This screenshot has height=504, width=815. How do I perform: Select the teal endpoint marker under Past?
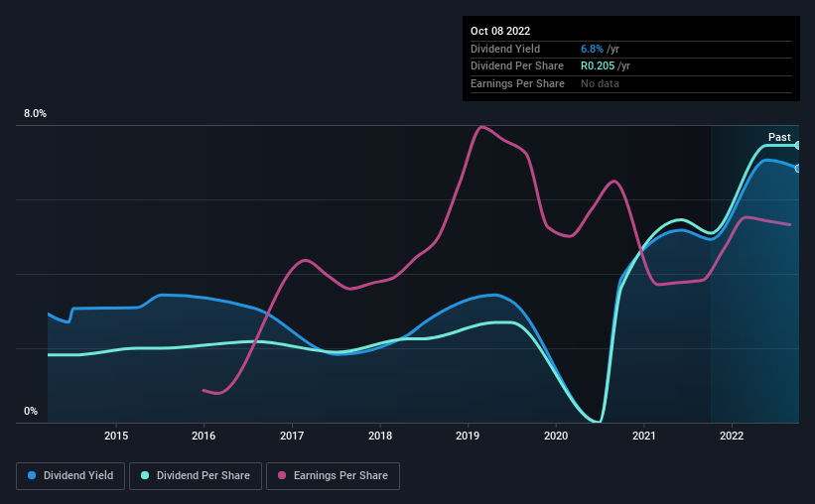797,146
